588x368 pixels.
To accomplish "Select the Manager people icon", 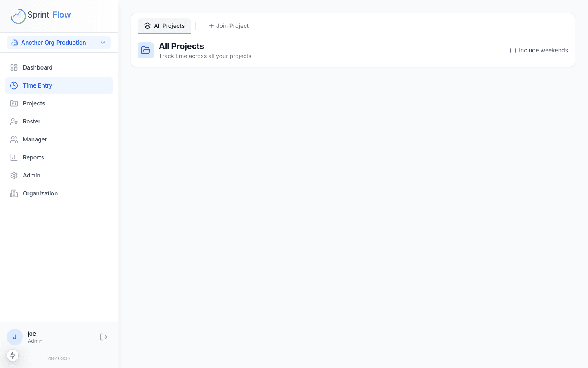I will [x=13, y=139].
